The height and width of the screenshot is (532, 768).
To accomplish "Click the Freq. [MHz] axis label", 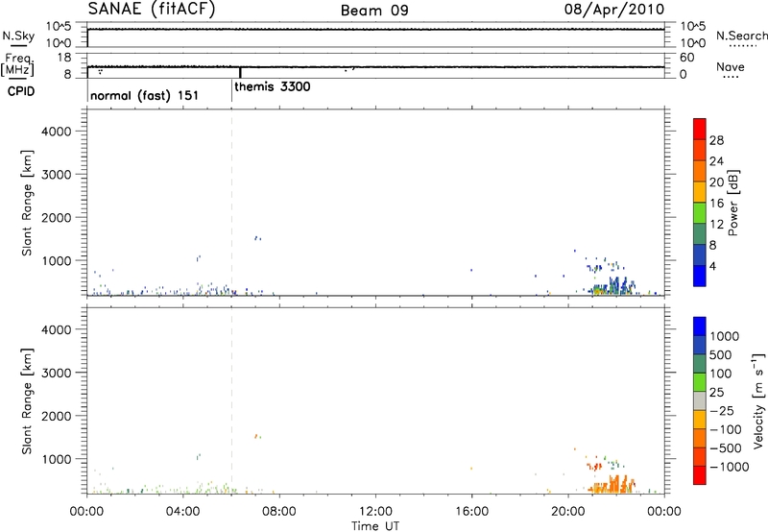I will [x=17, y=64].
